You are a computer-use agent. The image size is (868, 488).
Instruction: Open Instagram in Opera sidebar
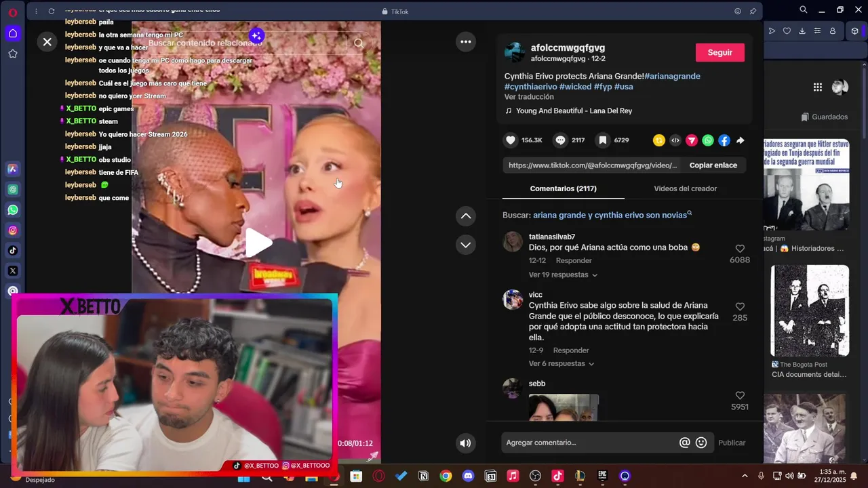(13, 230)
